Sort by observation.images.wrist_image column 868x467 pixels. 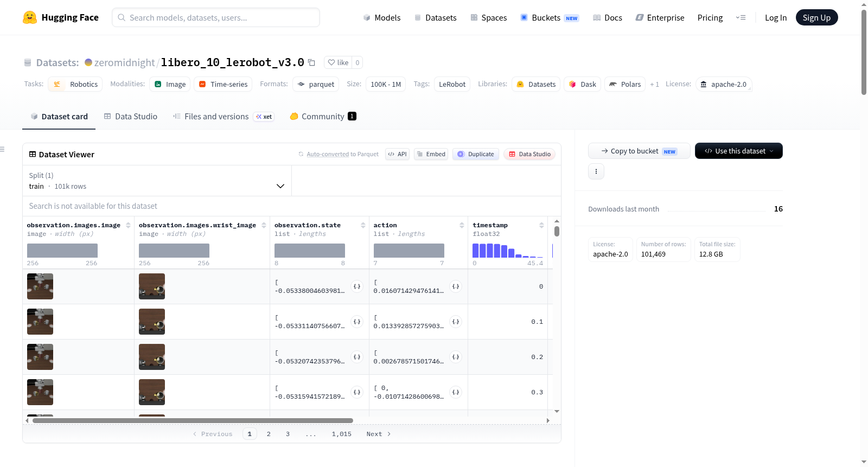click(264, 225)
